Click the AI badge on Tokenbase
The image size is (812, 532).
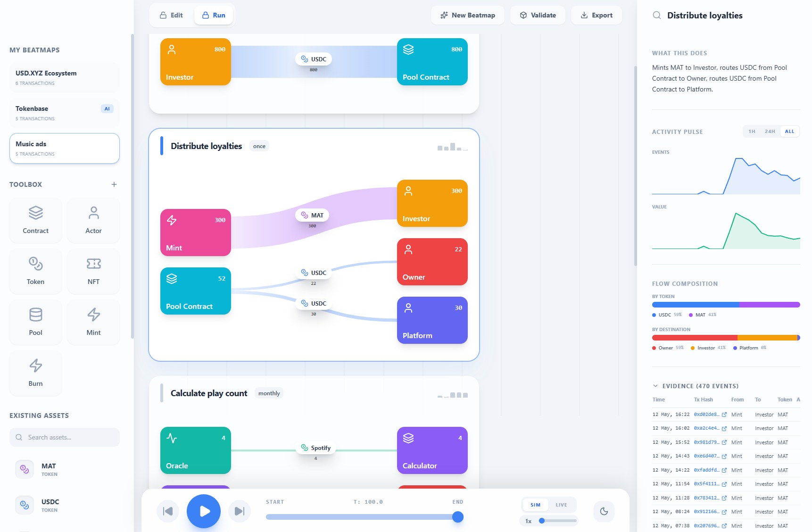click(x=107, y=108)
